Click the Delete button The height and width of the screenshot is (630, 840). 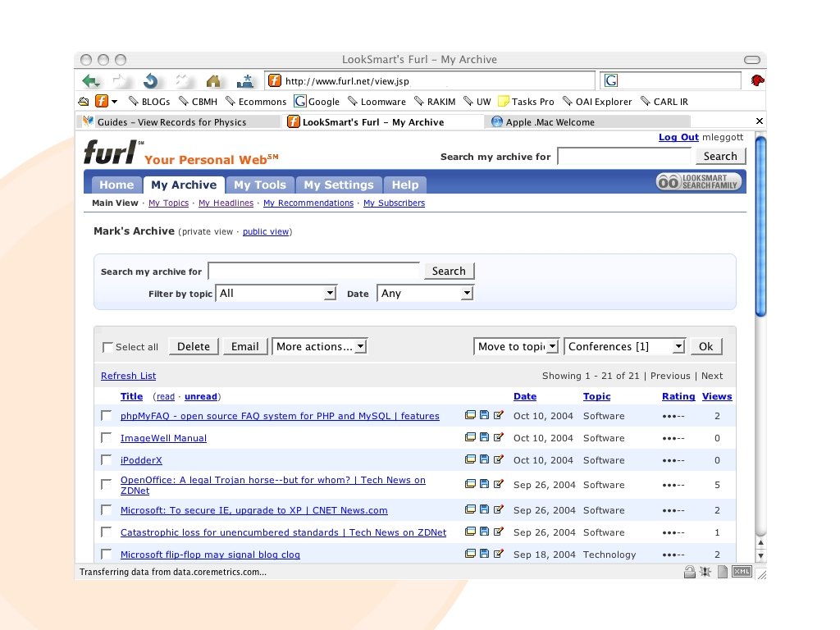(x=194, y=347)
